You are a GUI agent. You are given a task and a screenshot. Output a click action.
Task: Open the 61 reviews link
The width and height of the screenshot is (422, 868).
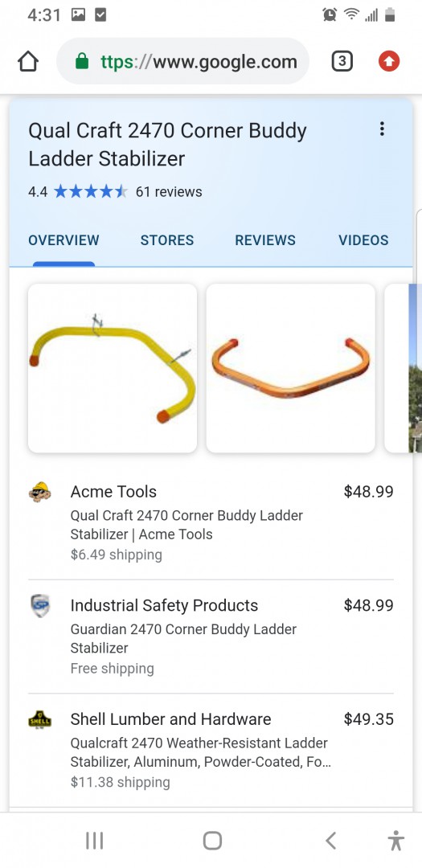coord(169,192)
